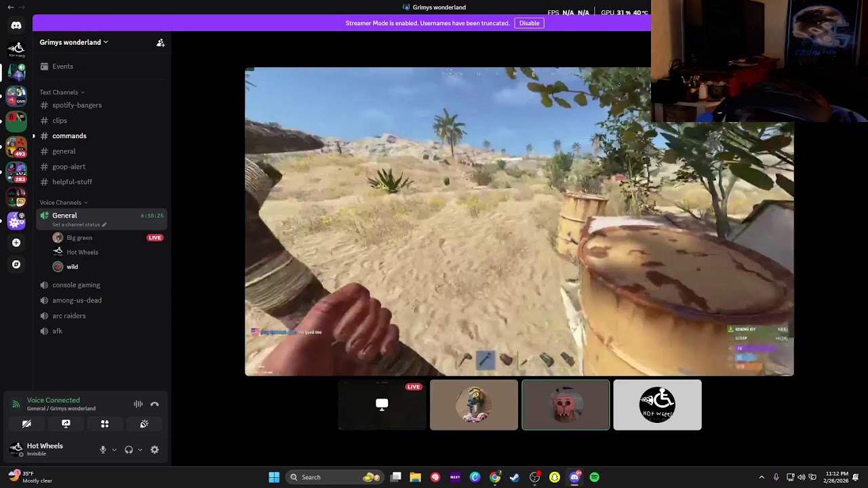Open the taskbar clock and date
Image resolution: width=868 pixels, height=488 pixels.
pyautogui.click(x=836, y=477)
